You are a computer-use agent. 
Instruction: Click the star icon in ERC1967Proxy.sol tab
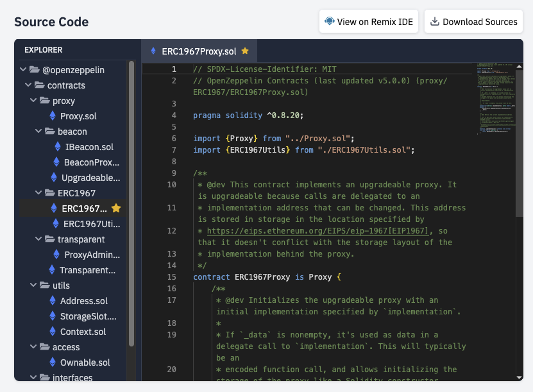(245, 51)
